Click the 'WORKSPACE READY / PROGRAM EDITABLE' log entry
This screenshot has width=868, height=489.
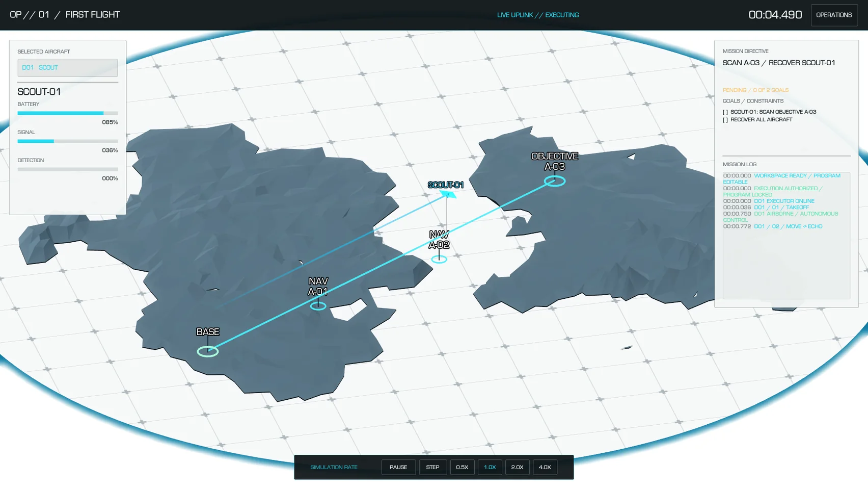(782, 178)
